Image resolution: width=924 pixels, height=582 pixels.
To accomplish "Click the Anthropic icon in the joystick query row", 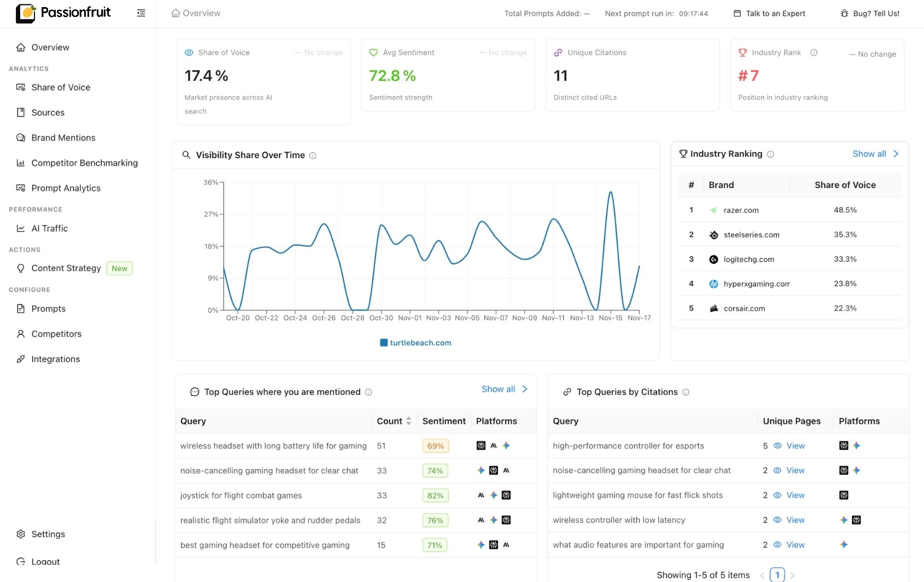I will tap(481, 495).
